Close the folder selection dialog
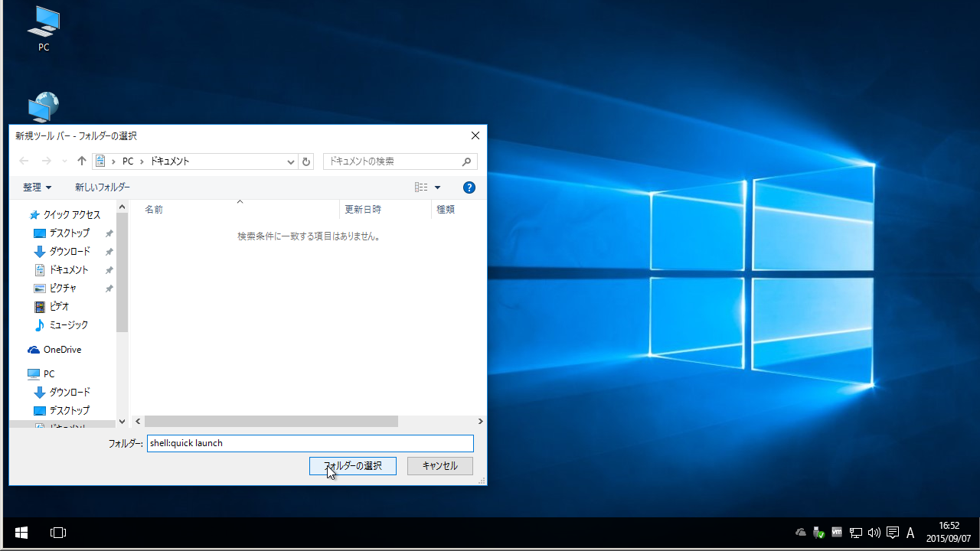 (475, 135)
